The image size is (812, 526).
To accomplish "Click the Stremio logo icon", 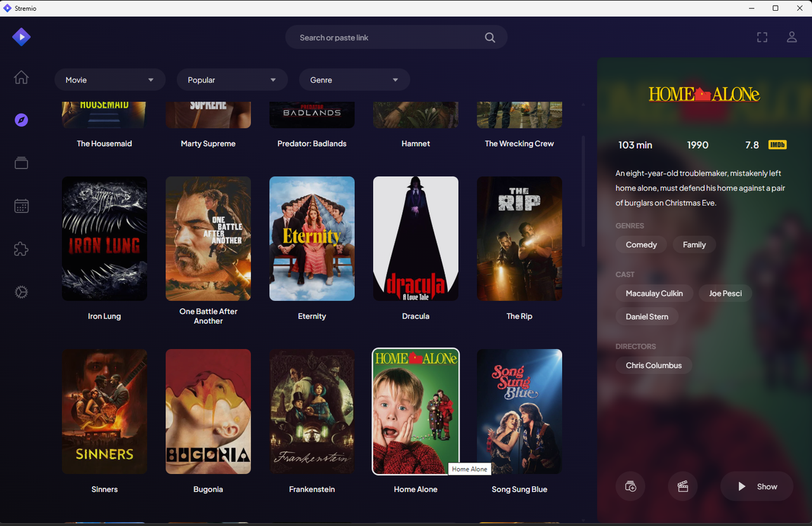I will (x=22, y=37).
